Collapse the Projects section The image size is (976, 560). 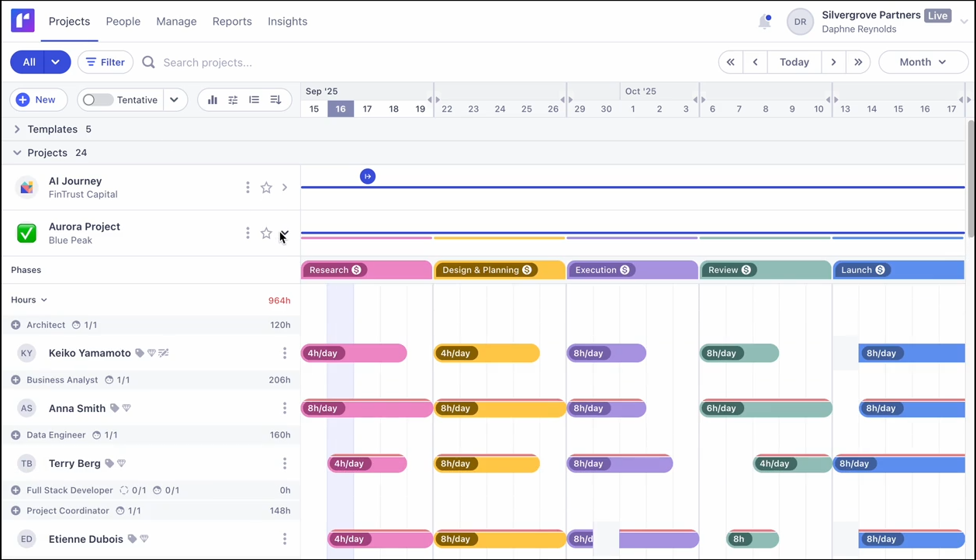click(17, 153)
